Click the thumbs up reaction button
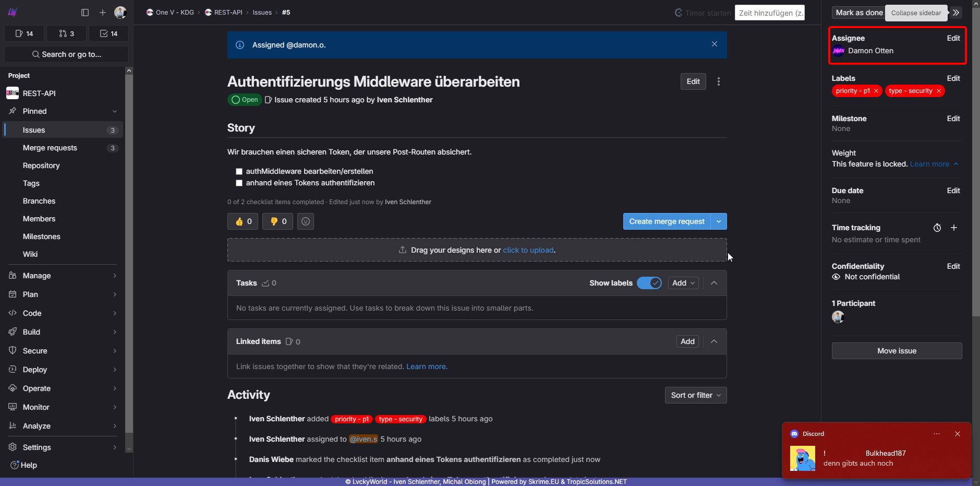 click(243, 221)
